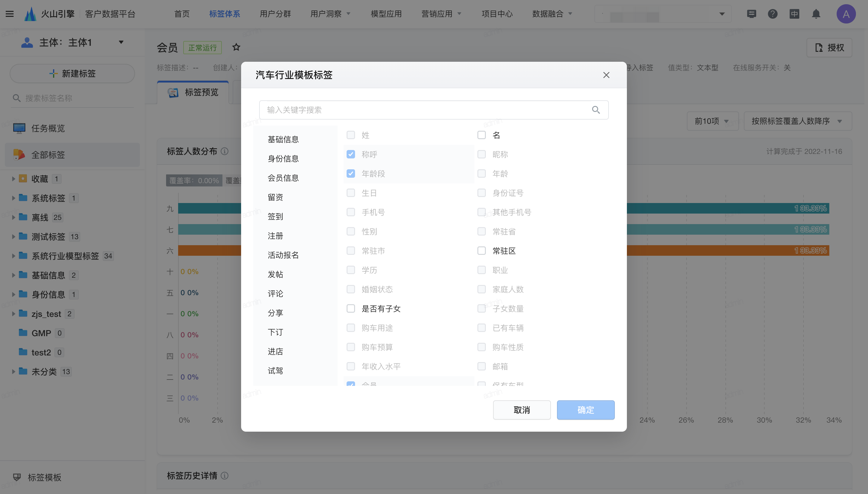The width and height of the screenshot is (868, 494).
Task: Check the 手机号 checkbox
Action: point(351,212)
